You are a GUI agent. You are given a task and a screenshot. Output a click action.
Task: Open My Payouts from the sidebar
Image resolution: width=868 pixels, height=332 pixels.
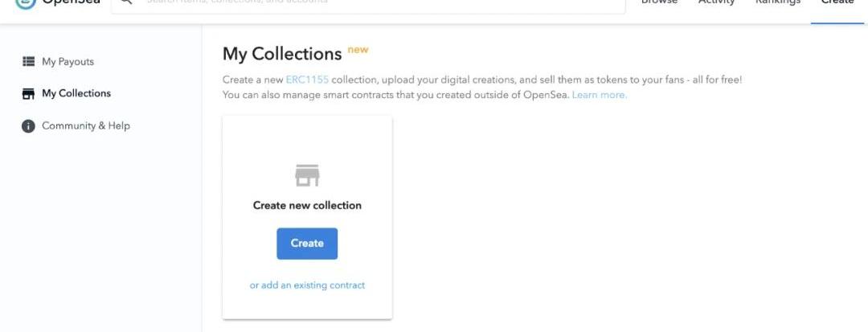pos(68,62)
